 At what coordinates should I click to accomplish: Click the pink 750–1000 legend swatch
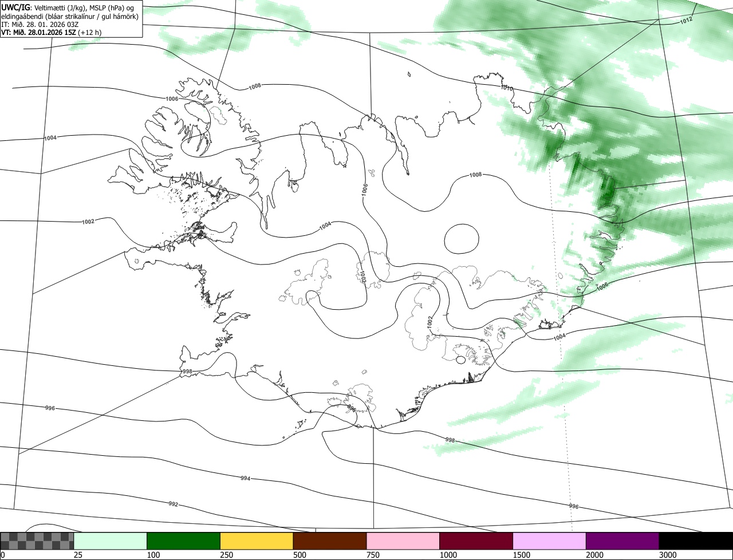tap(403, 541)
